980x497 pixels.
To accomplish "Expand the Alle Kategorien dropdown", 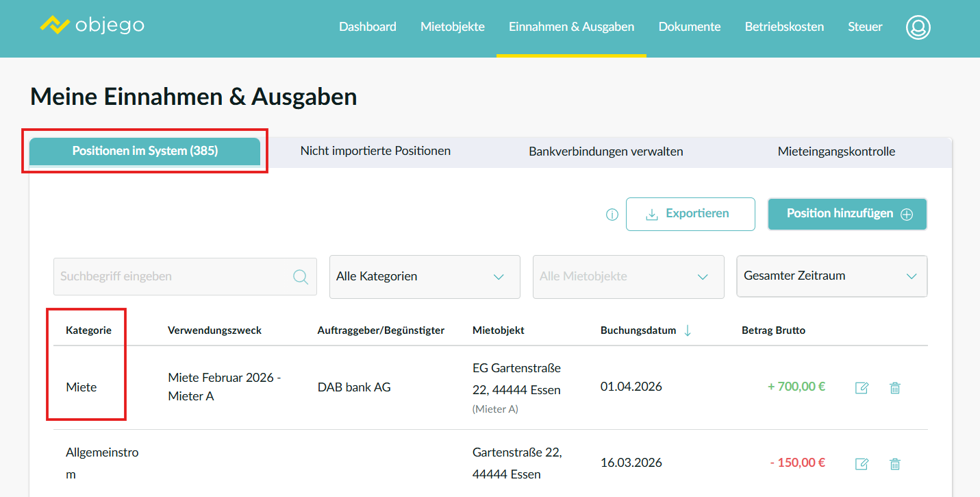I will (x=425, y=277).
